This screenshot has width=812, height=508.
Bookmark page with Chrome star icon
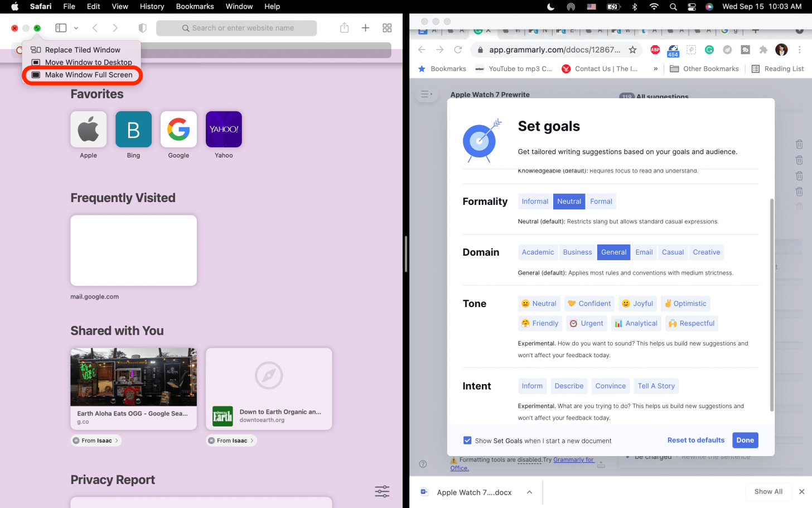click(632, 50)
